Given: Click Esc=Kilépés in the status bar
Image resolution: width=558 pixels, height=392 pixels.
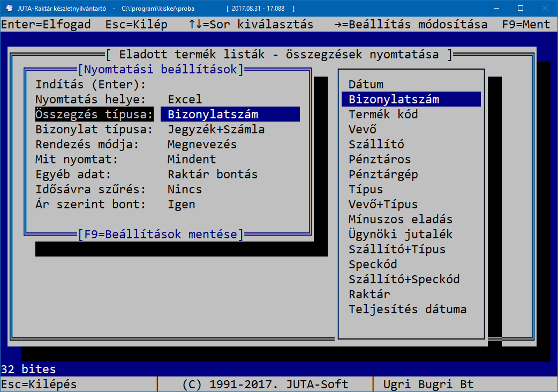Looking at the screenshot, I should point(39,385).
